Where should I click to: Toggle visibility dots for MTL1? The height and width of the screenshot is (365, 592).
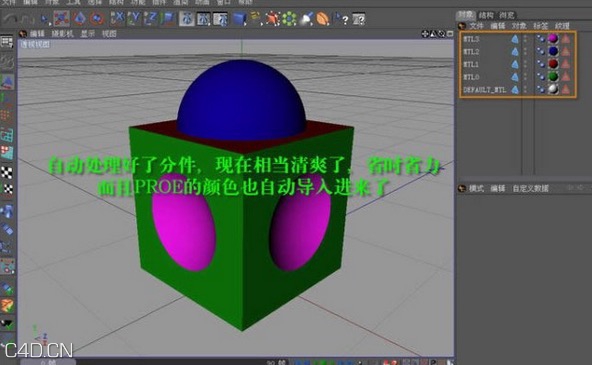tap(525, 64)
